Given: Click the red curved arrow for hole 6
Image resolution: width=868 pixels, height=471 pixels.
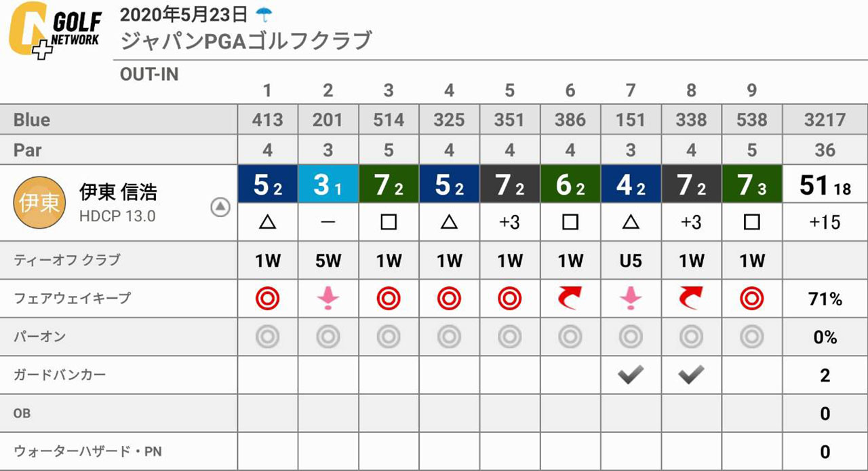Looking at the screenshot, I should point(570,297).
